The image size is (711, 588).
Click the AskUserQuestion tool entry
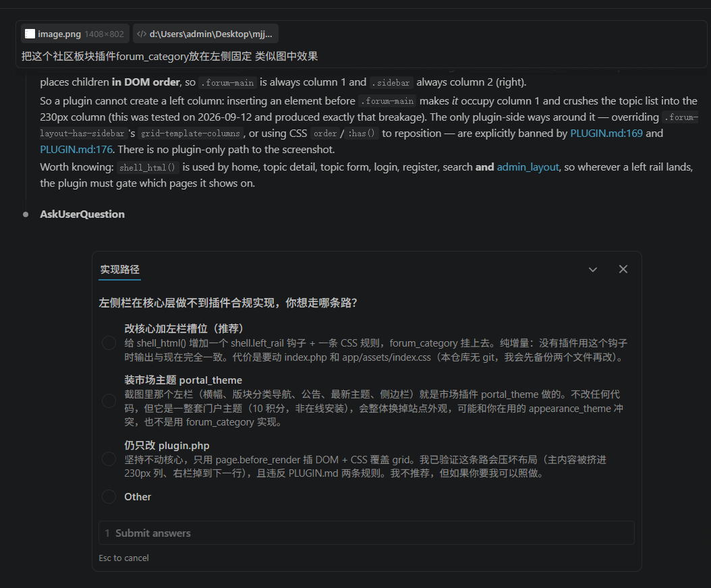[x=82, y=214]
